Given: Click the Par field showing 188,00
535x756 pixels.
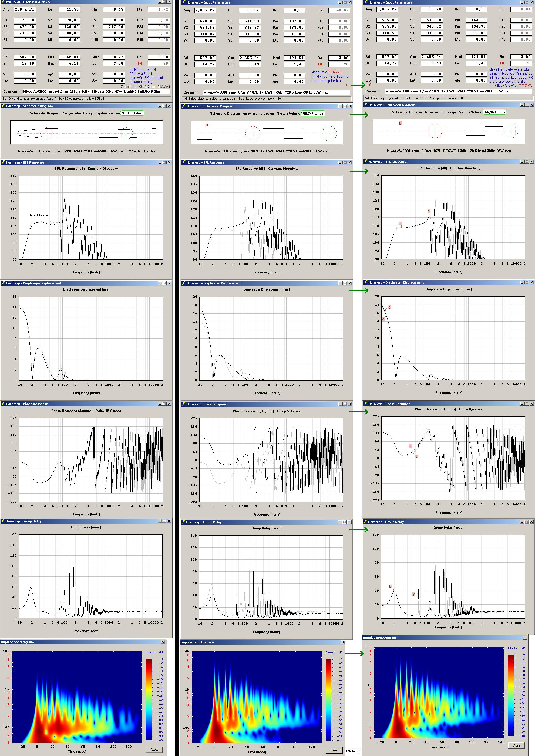Looking at the screenshot, I should click(x=295, y=28).
